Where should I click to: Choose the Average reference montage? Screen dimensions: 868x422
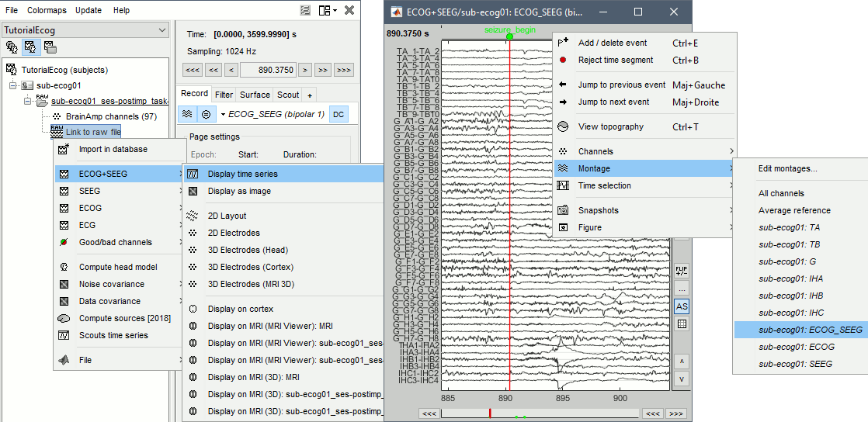(x=794, y=210)
